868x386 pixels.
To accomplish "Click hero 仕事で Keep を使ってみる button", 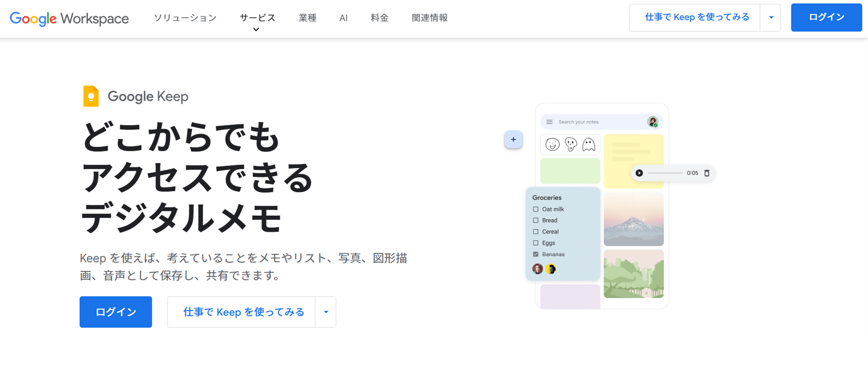I will point(241,312).
